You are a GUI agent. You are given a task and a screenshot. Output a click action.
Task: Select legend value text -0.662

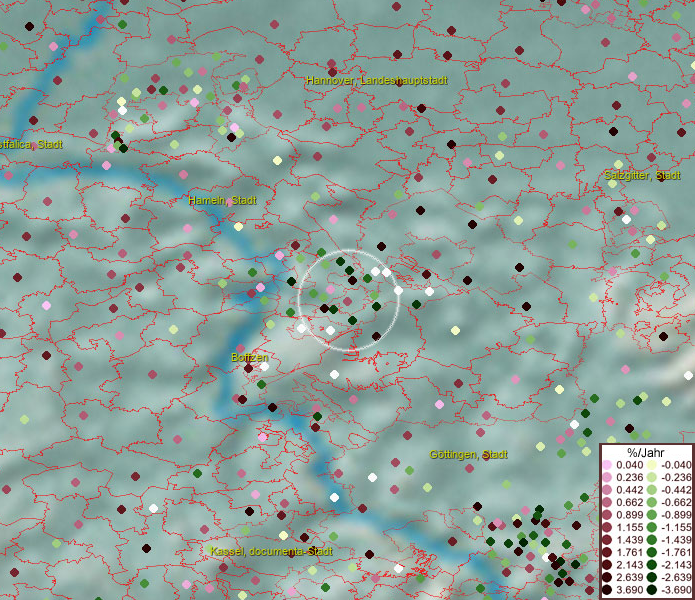676,503
